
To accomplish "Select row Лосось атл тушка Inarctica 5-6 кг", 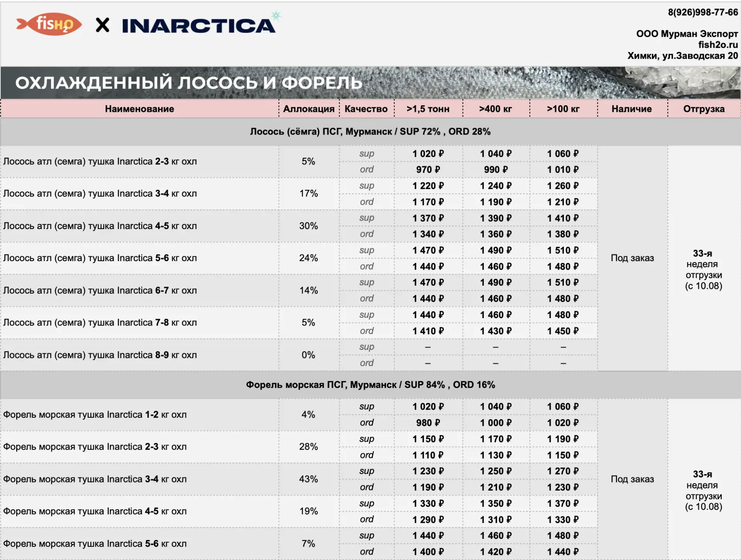I will (139, 258).
